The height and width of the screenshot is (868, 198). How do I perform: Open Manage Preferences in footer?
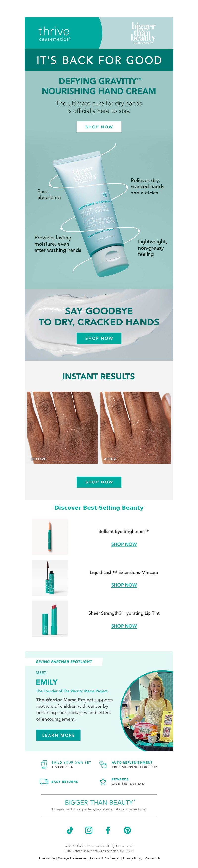(x=72, y=858)
